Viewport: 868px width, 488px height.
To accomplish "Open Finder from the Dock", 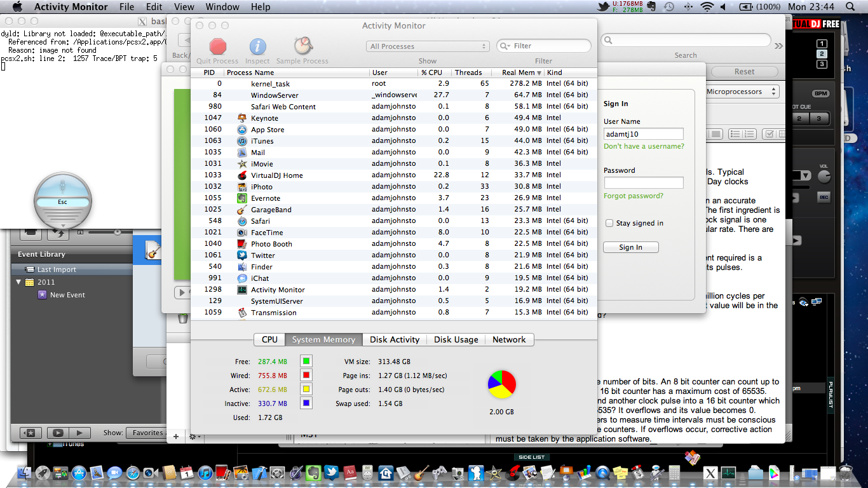I will click(25, 473).
